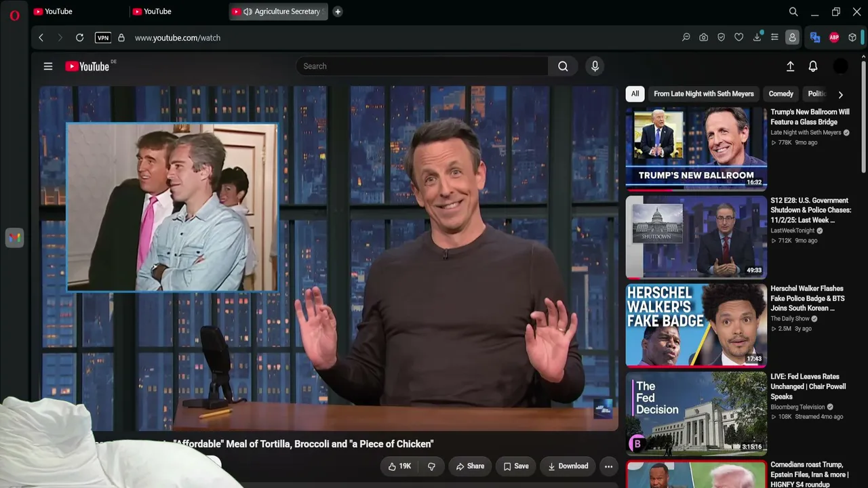Screen dimensions: 868x488
Task: Open the Last Week Tonight shutdown thumbnail
Action: 696,237
